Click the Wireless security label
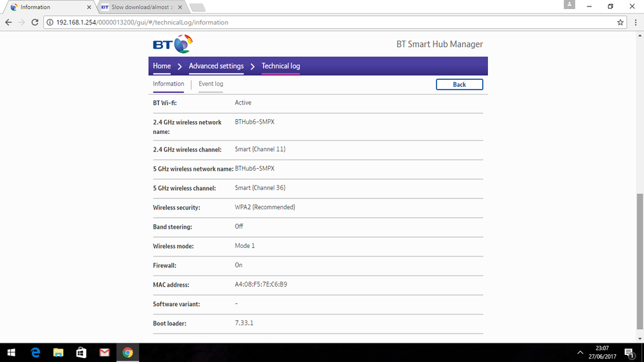 coord(177,207)
